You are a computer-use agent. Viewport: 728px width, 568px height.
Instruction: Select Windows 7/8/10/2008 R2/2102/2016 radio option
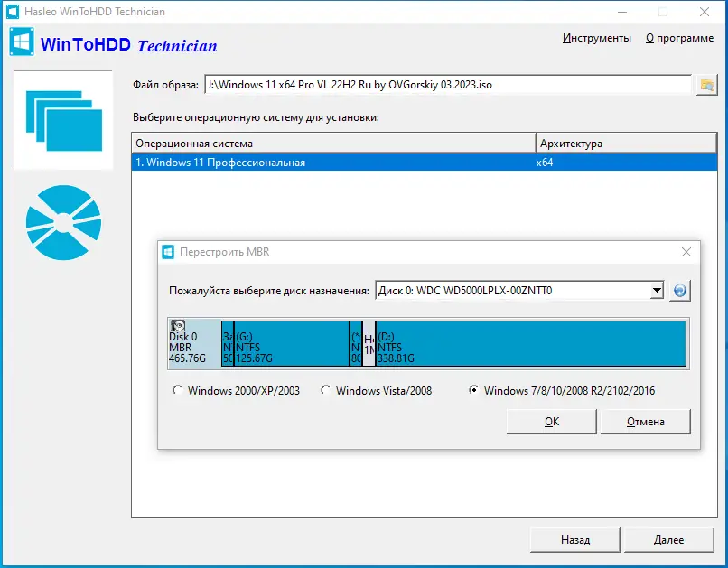click(x=562, y=391)
